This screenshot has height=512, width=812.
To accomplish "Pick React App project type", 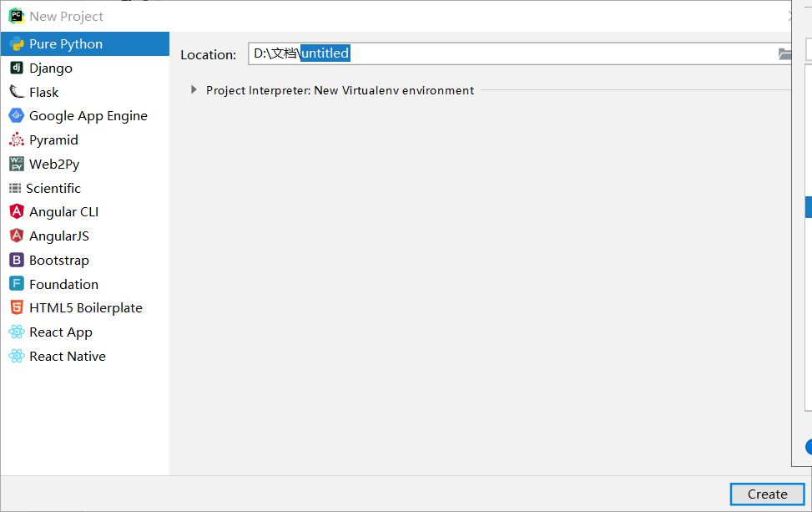I will (60, 332).
